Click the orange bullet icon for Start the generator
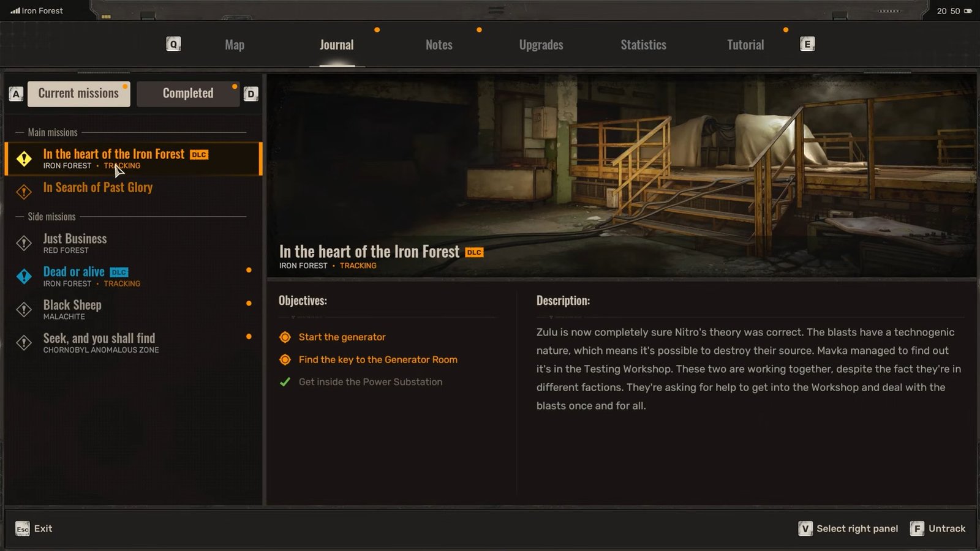 point(285,337)
